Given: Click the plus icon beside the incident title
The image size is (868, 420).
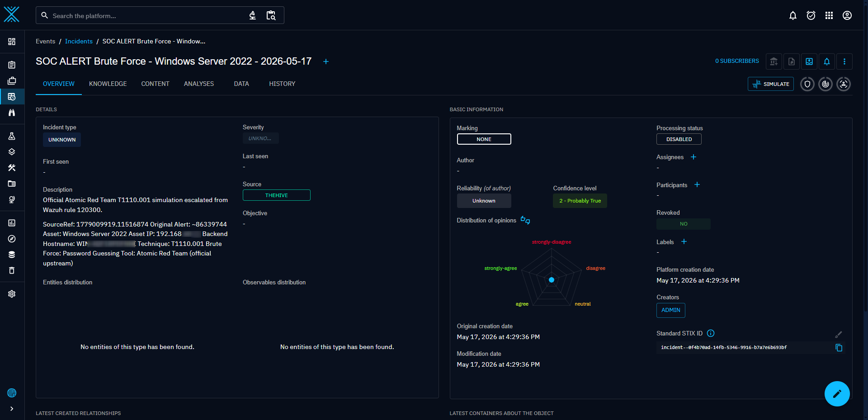Looking at the screenshot, I should pyautogui.click(x=326, y=61).
